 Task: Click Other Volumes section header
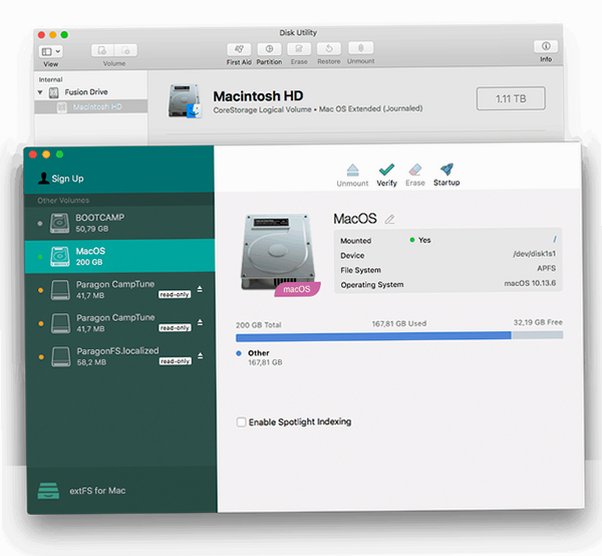pyautogui.click(x=63, y=200)
